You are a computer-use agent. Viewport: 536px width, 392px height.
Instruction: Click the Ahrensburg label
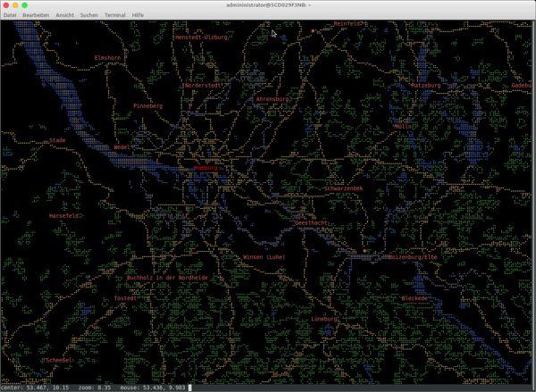272,99
